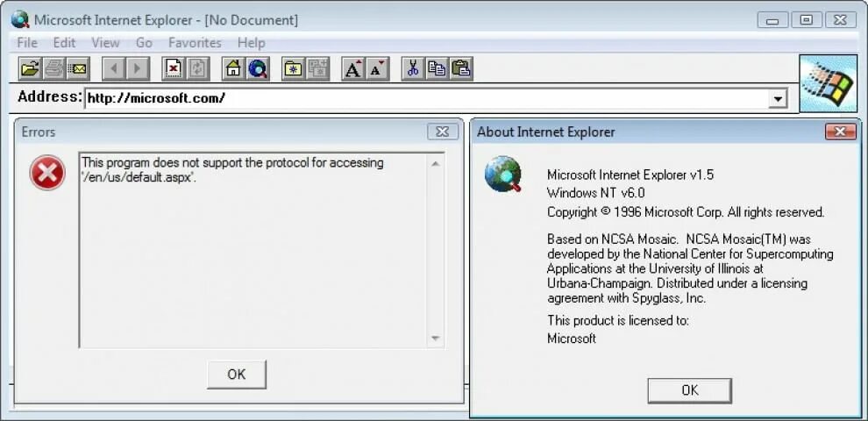Click the Cut scissors icon
The width and height of the screenshot is (868, 421).
(413, 68)
